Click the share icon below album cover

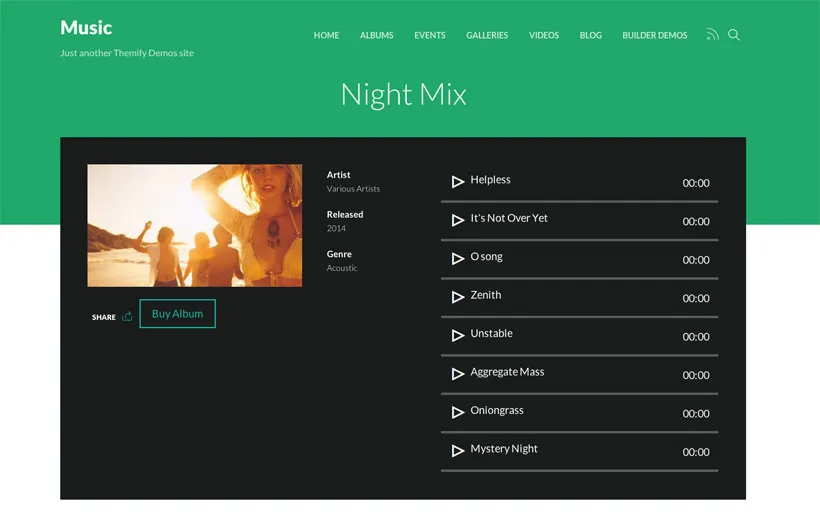[x=127, y=317]
